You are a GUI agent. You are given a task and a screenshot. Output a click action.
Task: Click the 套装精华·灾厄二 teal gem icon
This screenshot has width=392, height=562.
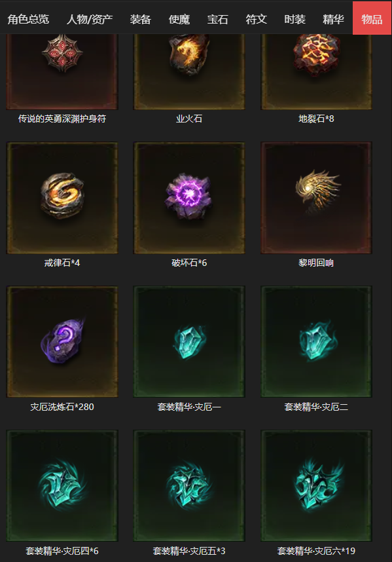[x=317, y=341]
